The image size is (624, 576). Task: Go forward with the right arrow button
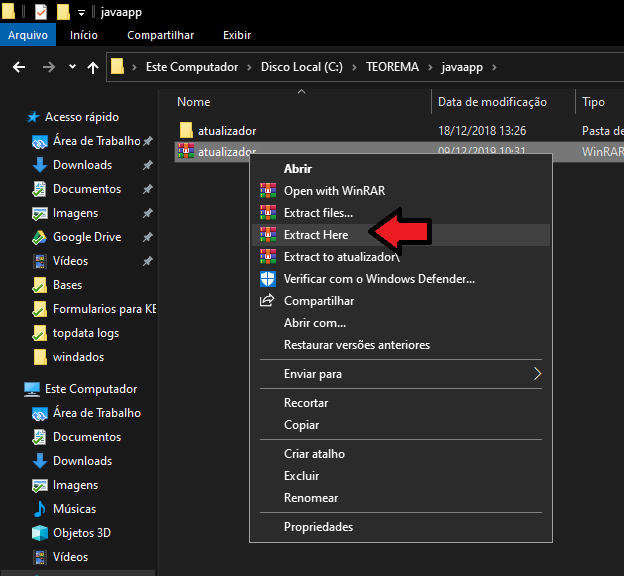pos(49,67)
